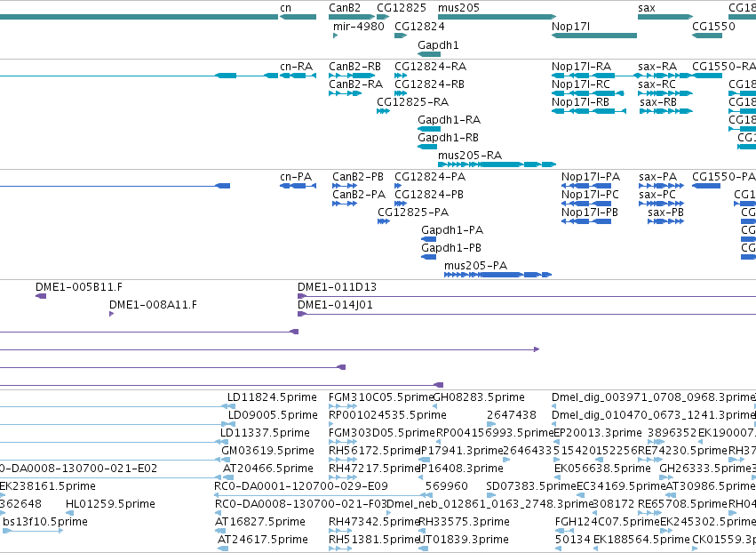
Task: Select the sax-RA transcript label
Action: (657, 66)
